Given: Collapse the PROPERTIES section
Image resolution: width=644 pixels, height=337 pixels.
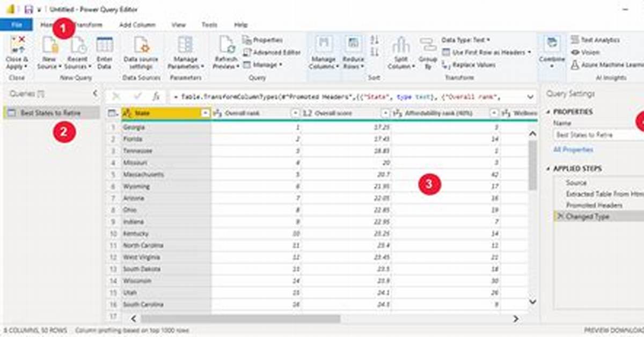Looking at the screenshot, I should 548,112.
